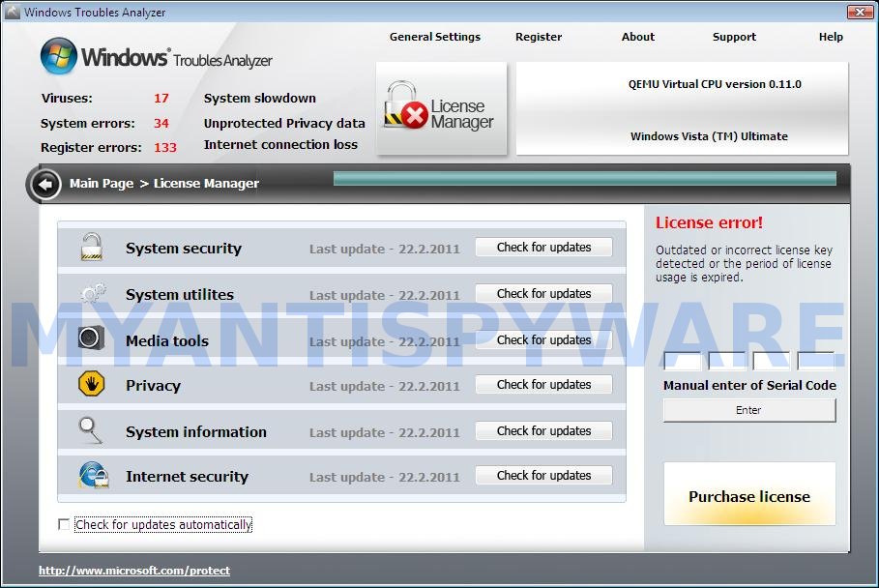Click Last update date in Internet security row

click(385, 477)
